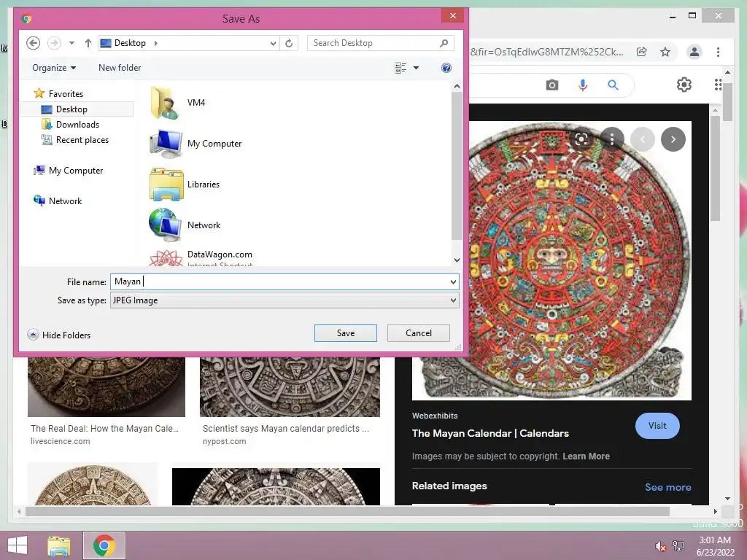Image resolution: width=747 pixels, height=560 pixels.
Task: Open the Organize menu
Action: pos(54,68)
